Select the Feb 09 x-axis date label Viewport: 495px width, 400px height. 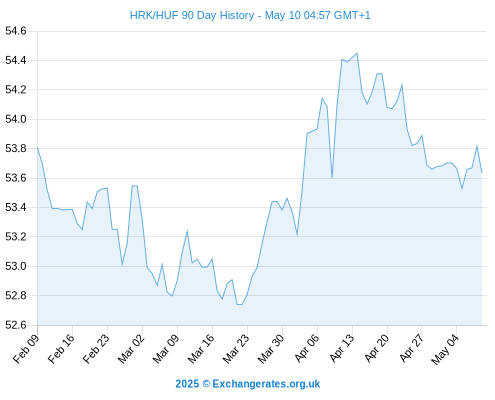tap(26, 349)
